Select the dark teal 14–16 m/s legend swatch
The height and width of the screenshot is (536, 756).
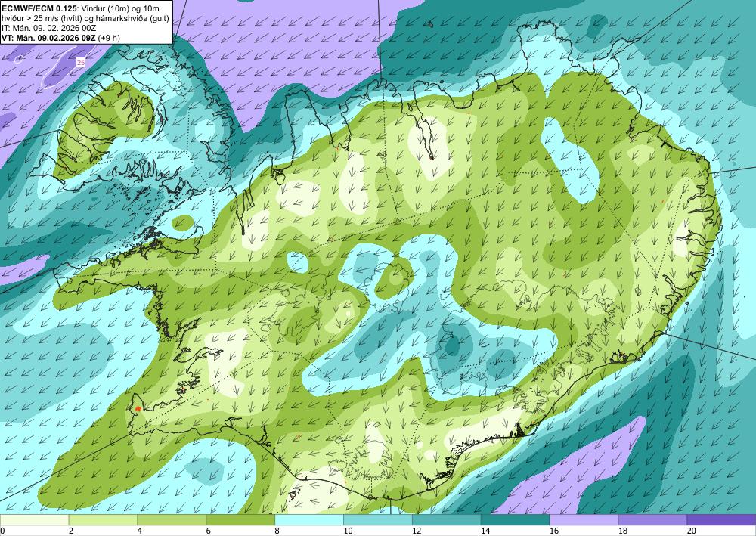[516, 519]
